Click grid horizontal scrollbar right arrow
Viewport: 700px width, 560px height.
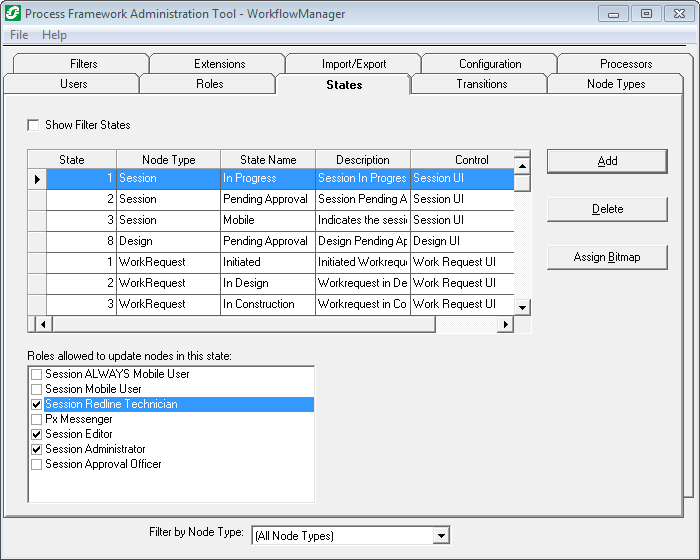505,324
